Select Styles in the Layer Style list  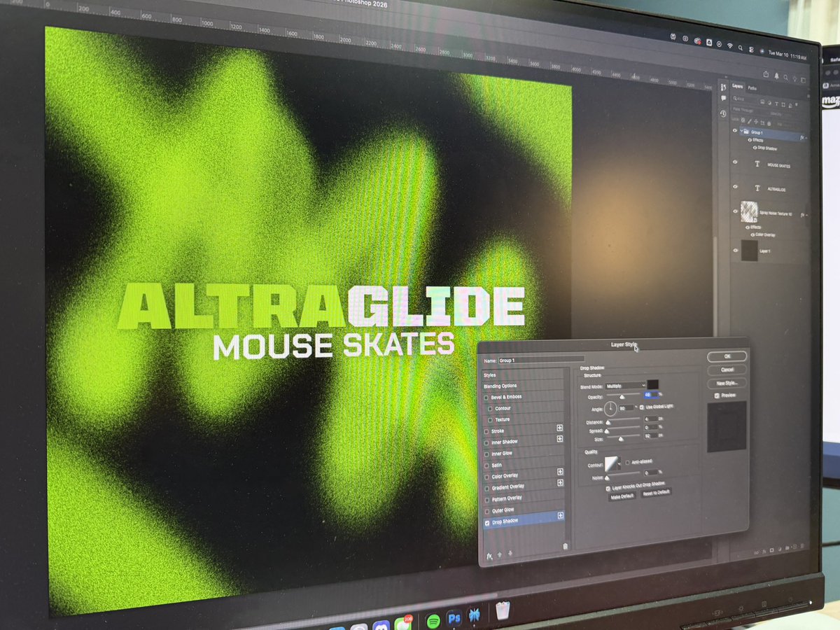click(x=489, y=375)
